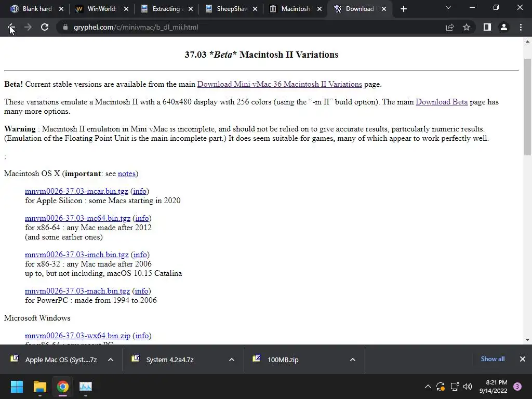Image resolution: width=532 pixels, height=399 pixels.
Task: Open the Chrome side panel
Action: pyautogui.click(x=487, y=28)
